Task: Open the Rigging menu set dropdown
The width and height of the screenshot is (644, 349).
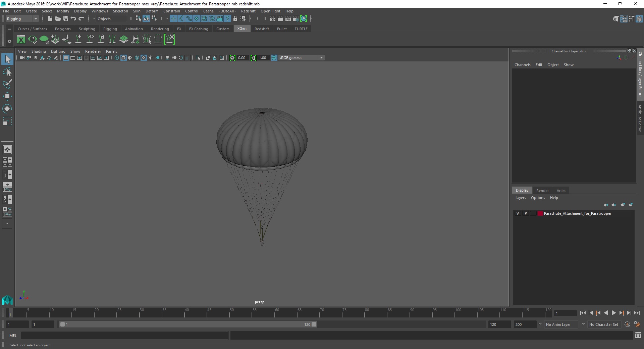Action: 22,19
